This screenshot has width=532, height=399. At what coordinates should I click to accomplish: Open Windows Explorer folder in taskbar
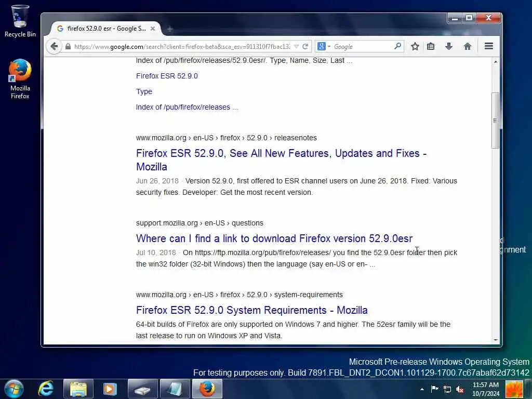click(78, 389)
